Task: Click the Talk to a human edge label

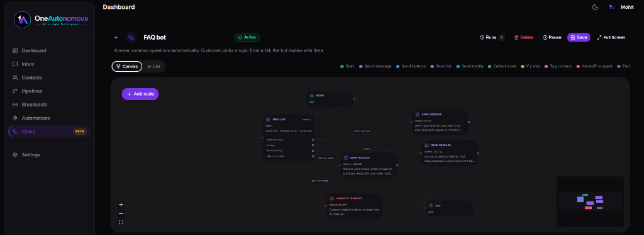Action: 319,180
